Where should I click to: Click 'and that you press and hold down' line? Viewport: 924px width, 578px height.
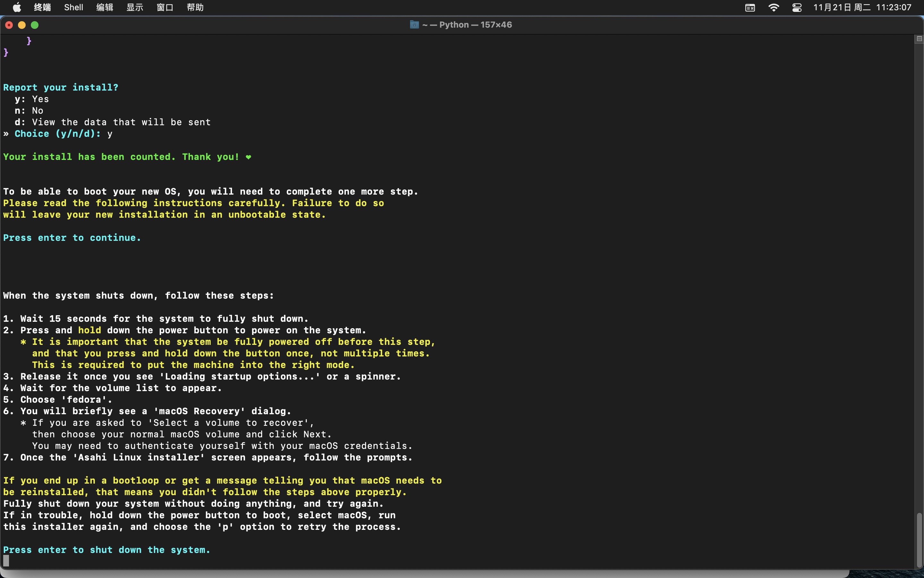pos(231,353)
